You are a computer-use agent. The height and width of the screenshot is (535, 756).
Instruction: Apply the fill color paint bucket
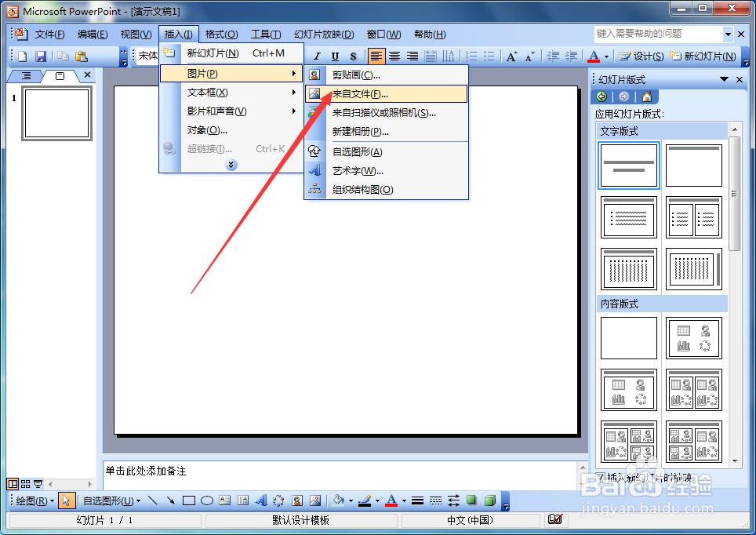coord(339,500)
